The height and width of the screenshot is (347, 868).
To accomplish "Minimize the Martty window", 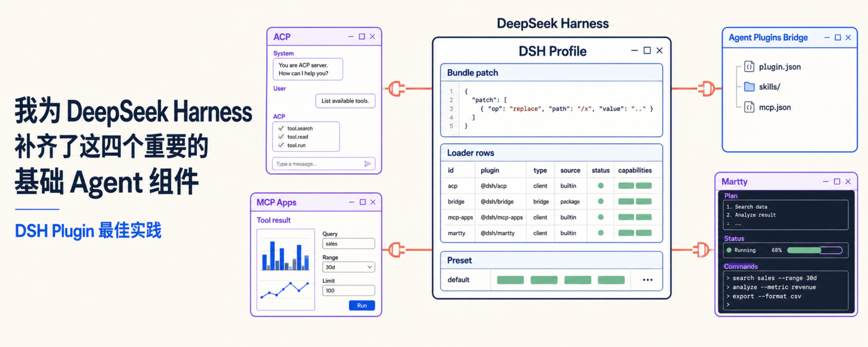I will pyautogui.click(x=825, y=181).
